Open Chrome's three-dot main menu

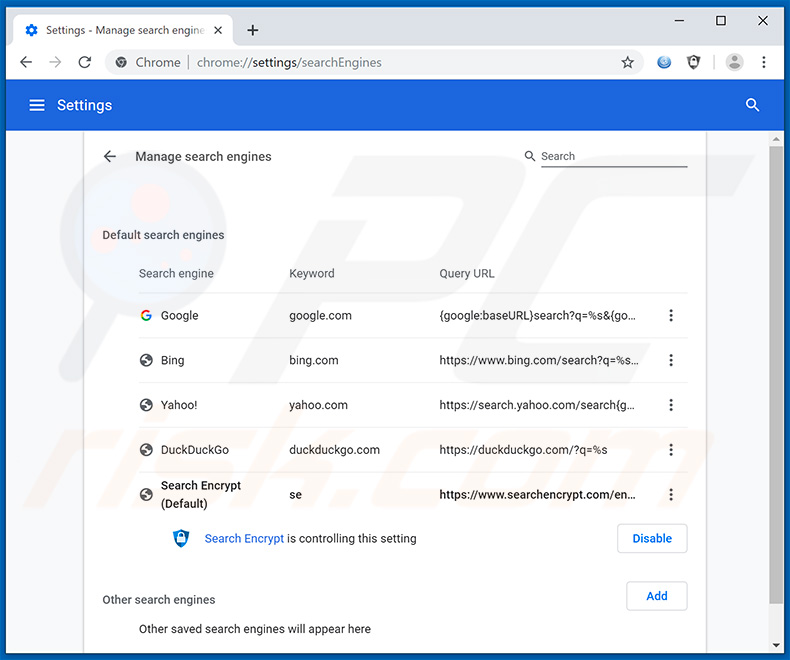pos(764,62)
